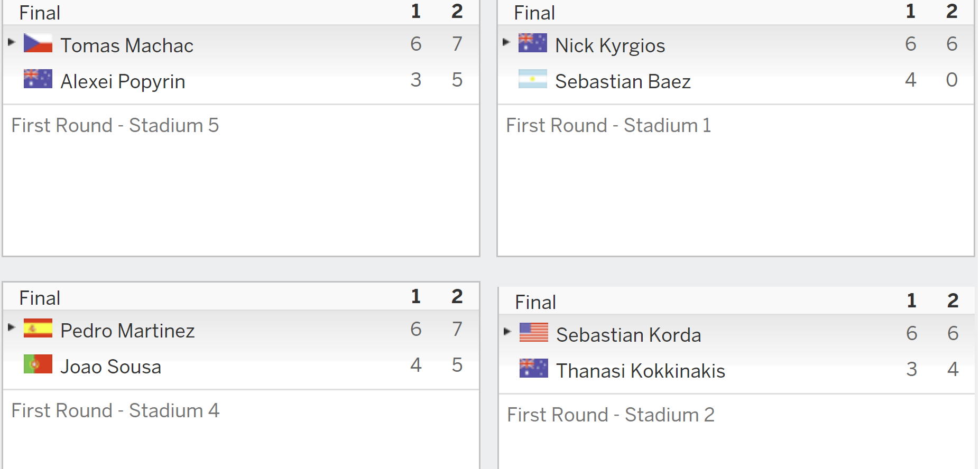The width and height of the screenshot is (980, 469).
Task: Click the winner arrow beside Tomas Machac
Action: coord(12,42)
